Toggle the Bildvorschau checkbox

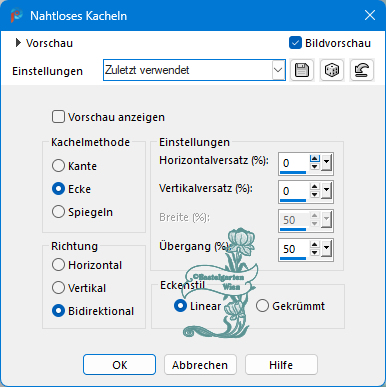(295, 43)
